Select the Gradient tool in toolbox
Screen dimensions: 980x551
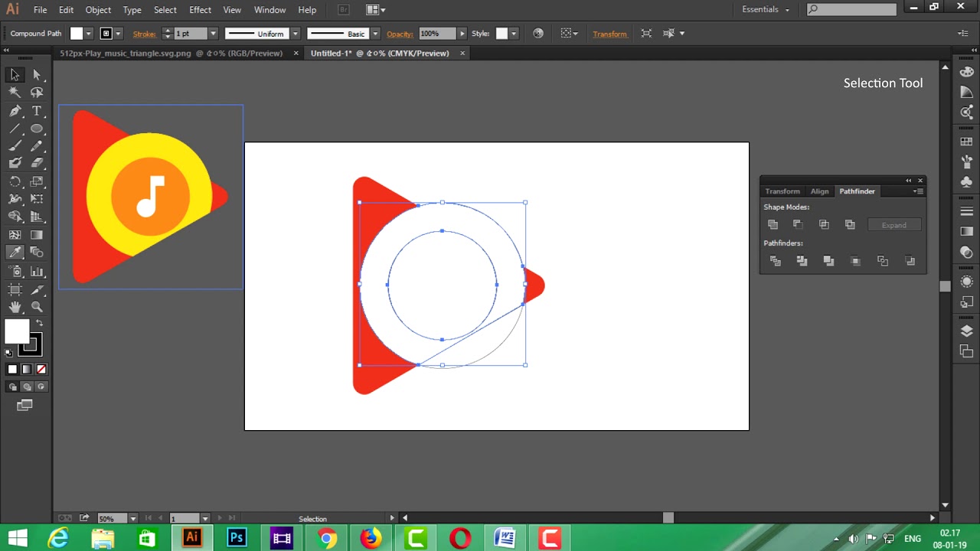[37, 235]
